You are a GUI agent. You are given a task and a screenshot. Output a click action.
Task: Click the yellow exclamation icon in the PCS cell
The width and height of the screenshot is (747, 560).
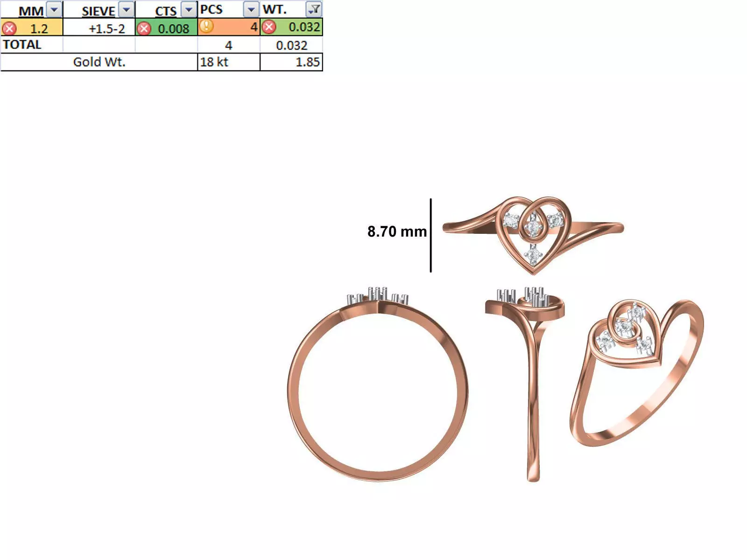pos(206,26)
